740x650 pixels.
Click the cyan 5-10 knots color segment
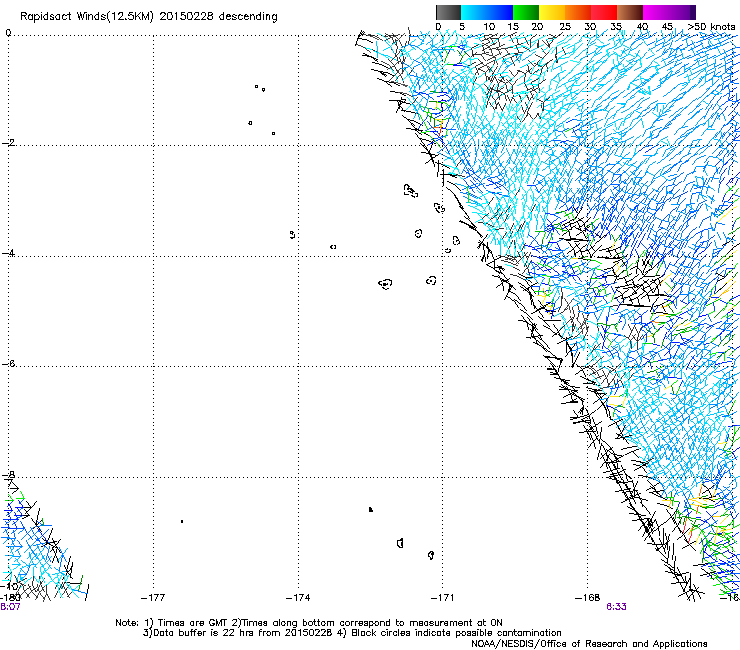point(474,12)
